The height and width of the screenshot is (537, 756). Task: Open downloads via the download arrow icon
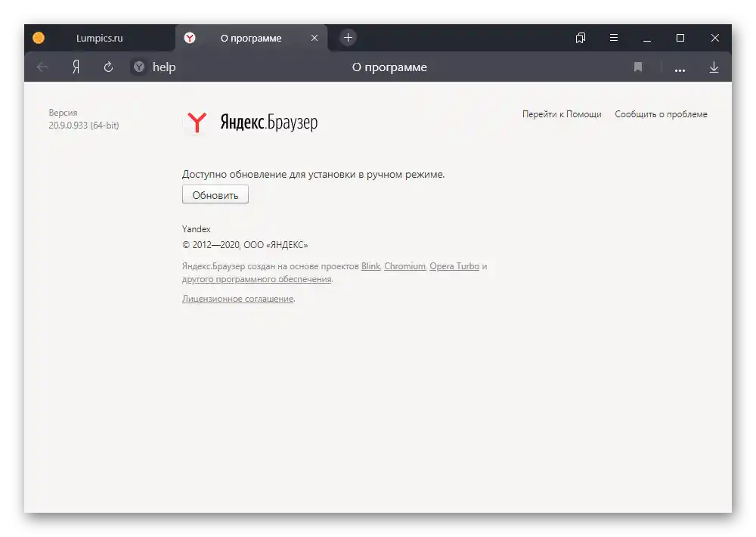(714, 67)
